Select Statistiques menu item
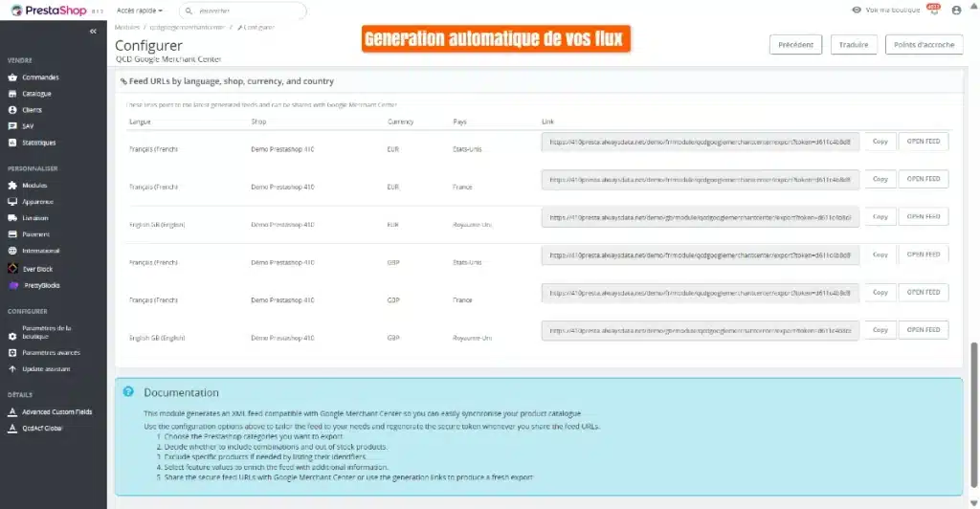The width and height of the screenshot is (980, 509). pos(38,143)
